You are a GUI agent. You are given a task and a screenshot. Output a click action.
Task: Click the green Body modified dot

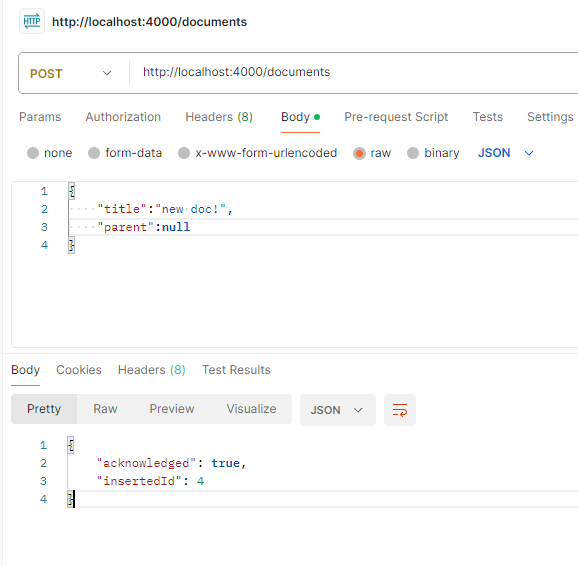pos(317,117)
